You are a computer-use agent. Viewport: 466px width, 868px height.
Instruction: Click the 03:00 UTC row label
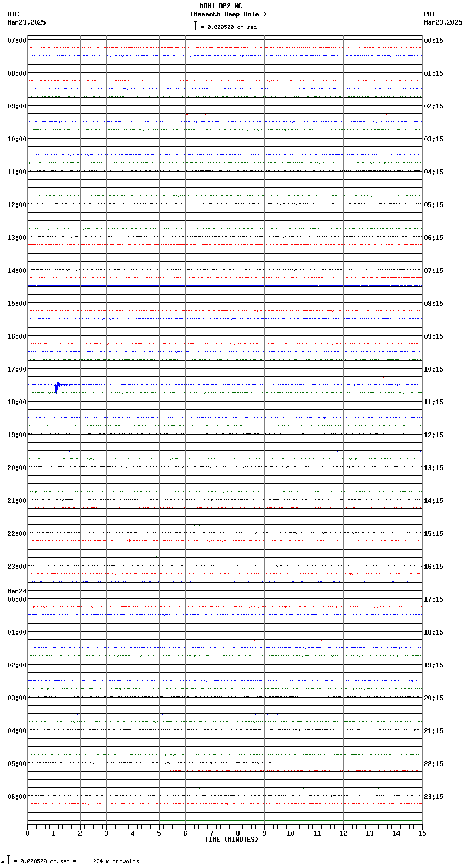(17, 698)
